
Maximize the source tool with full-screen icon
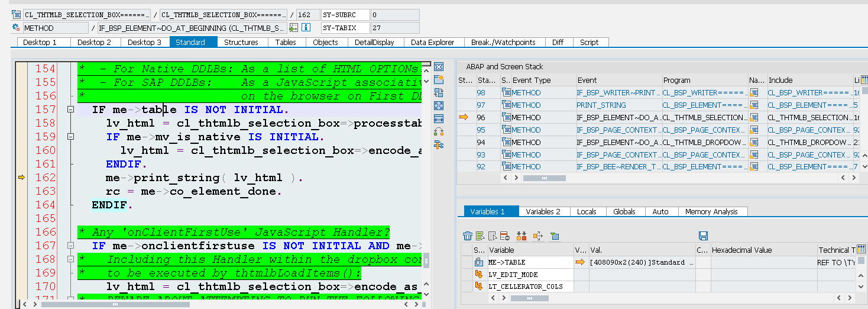click(439, 106)
